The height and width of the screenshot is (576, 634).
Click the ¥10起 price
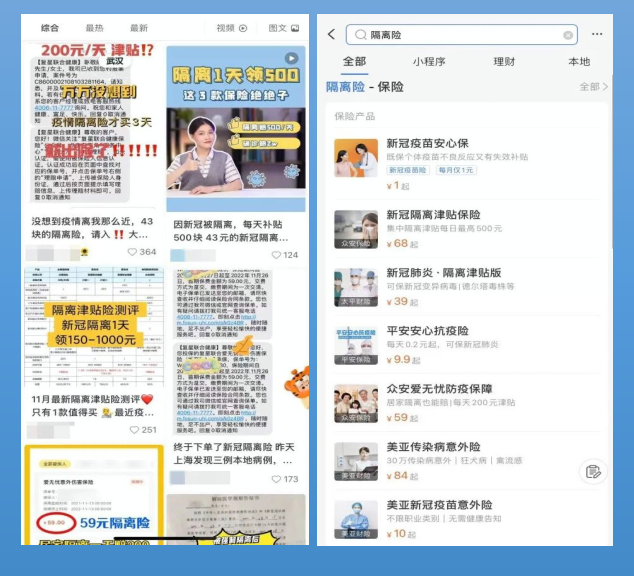pos(401,534)
